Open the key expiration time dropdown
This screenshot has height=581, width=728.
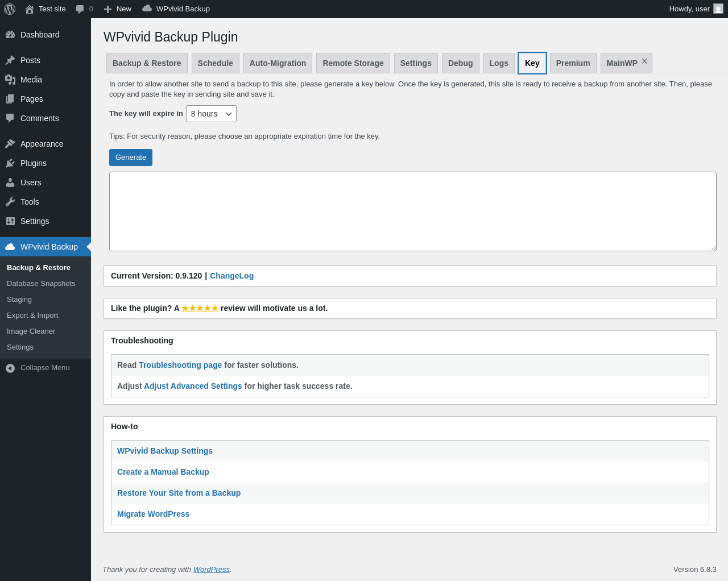211,114
